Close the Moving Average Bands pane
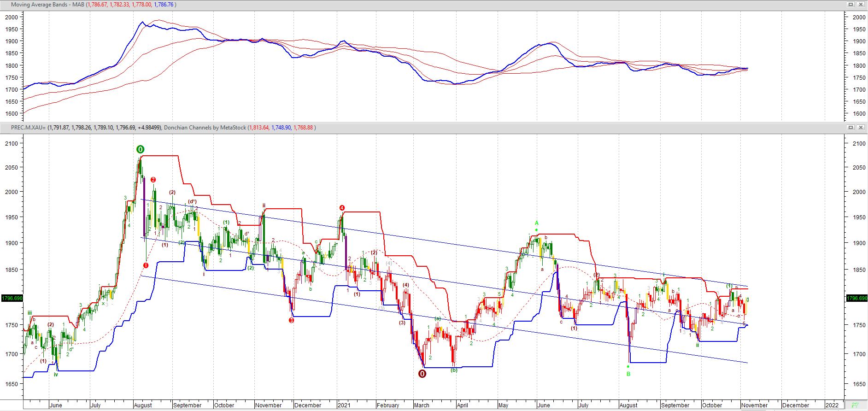 click(x=860, y=5)
